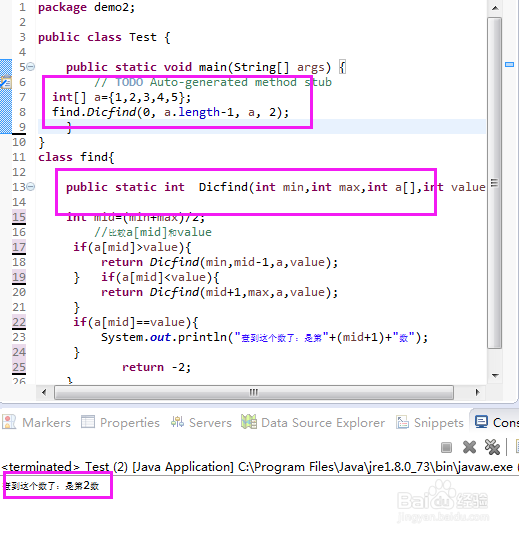The width and height of the screenshot is (519, 535).
Task: Open the Properties tab
Action: (120, 423)
